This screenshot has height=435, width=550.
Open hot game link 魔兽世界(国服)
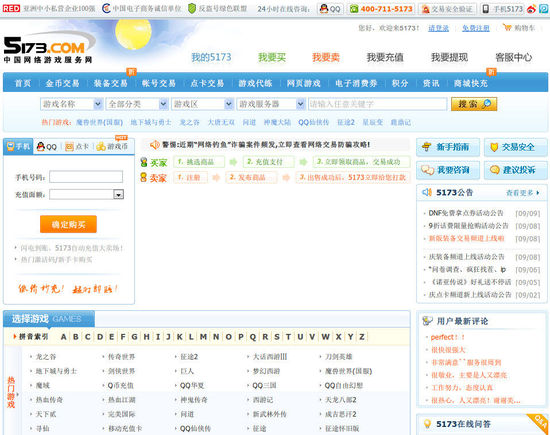click(x=99, y=122)
